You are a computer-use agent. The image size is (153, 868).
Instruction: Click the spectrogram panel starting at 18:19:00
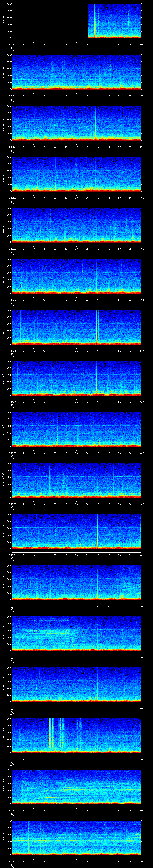(x=77, y=531)
